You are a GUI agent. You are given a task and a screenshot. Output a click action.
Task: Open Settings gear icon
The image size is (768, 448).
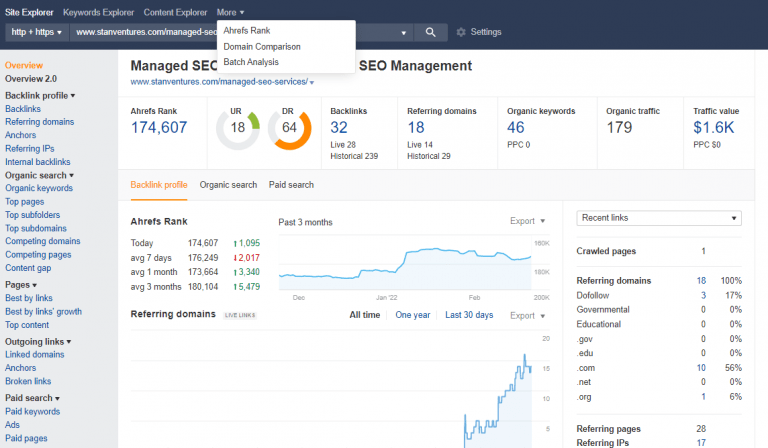tap(460, 32)
